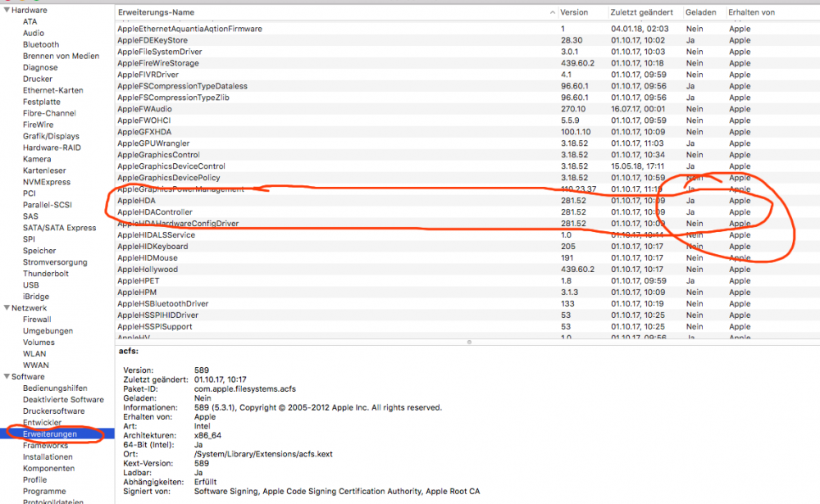This screenshot has height=504, width=820.
Task: Select Hardware-RAID in the sidebar
Action: (x=52, y=148)
